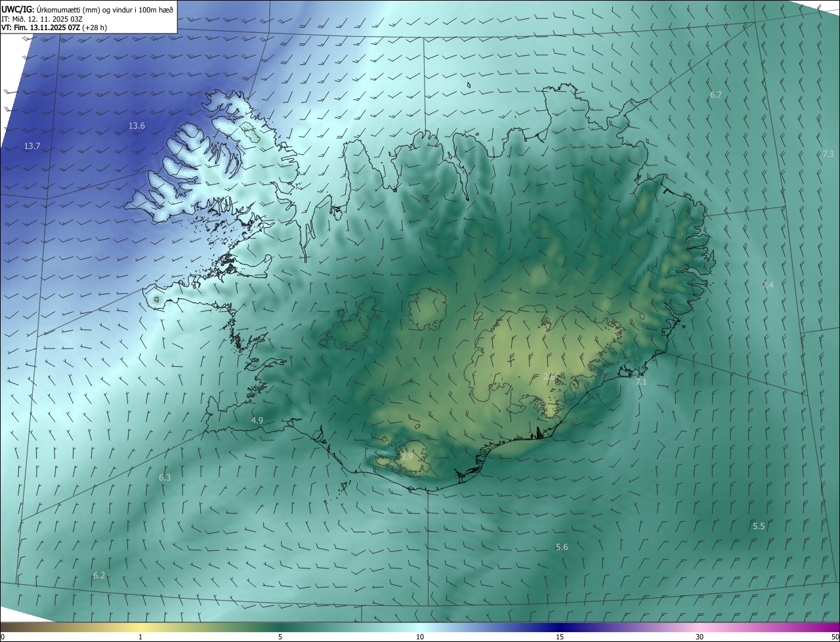Click the colorbar tick label 50

point(835,637)
